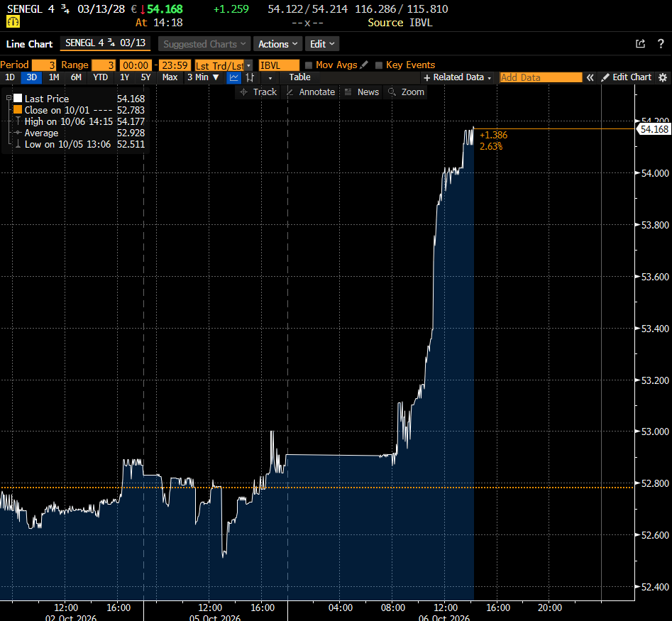
Task: Click the Track crosshair tool
Action: coord(258,92)
